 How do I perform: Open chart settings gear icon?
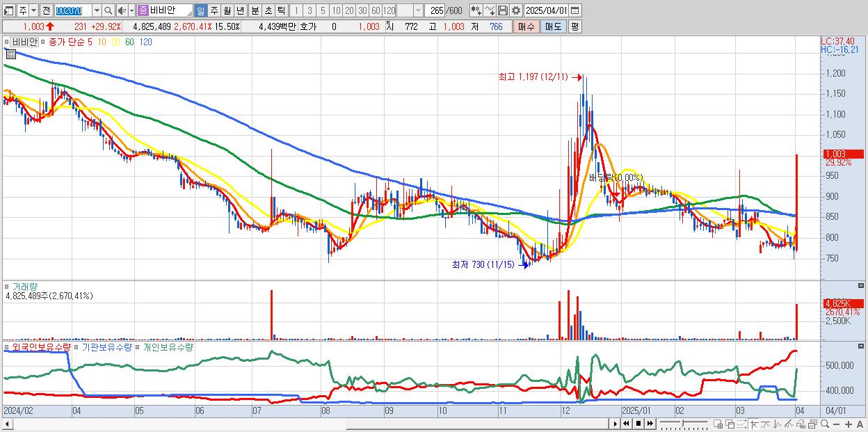click(515, 10)
